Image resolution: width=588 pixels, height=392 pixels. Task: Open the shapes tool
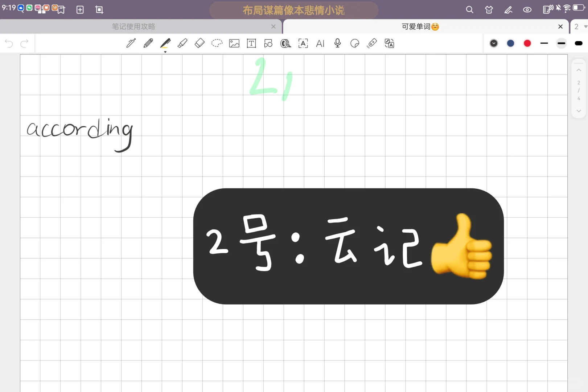pyautogui.click(x=268, y=44)
